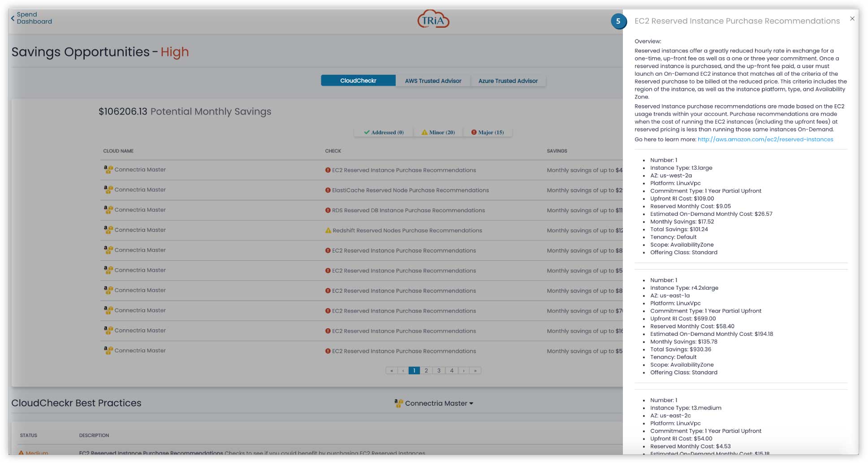Click the red alert icon beside RDS check
Viewport: 868px width, 463px height.
(328, 210)
